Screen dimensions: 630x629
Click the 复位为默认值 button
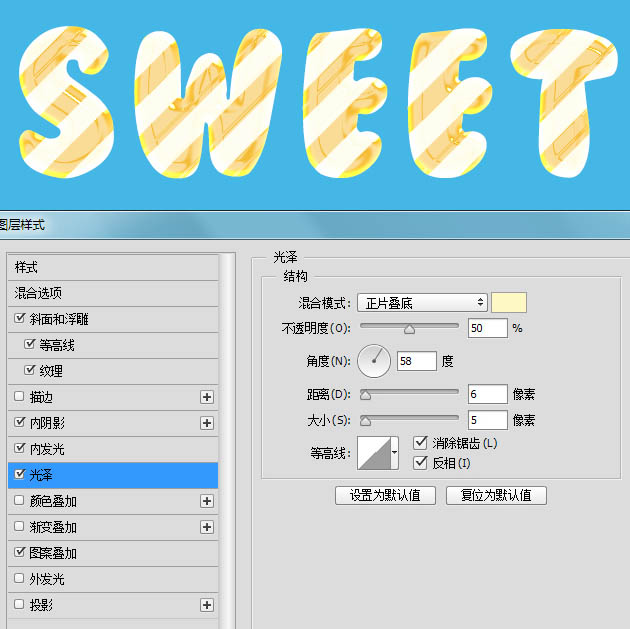(x=496, y=495)
